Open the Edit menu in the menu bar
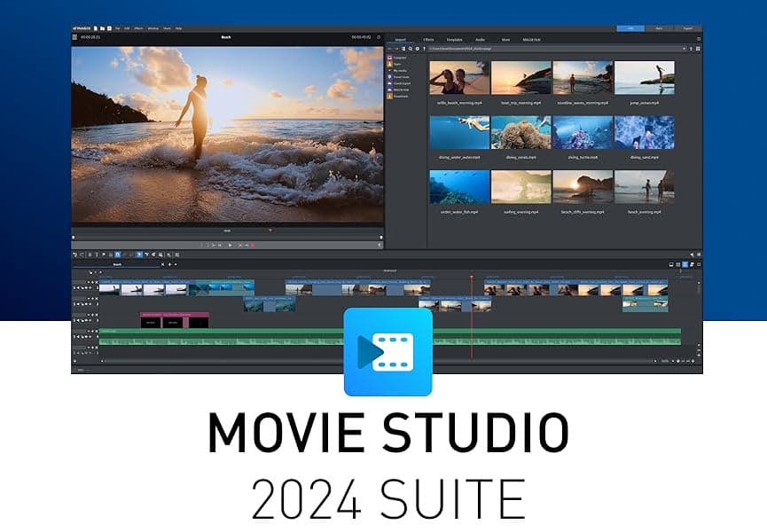767x532 pixels. pyautogui.click(x=127, y=28)
